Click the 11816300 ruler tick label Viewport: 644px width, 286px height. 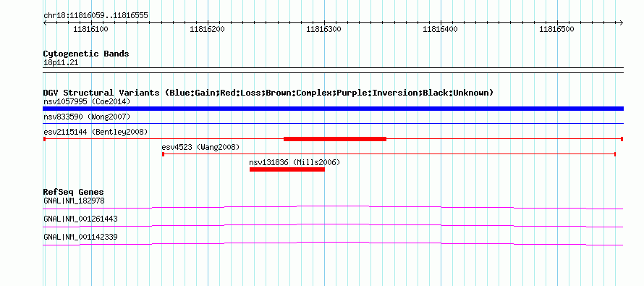tap(324, 29)
